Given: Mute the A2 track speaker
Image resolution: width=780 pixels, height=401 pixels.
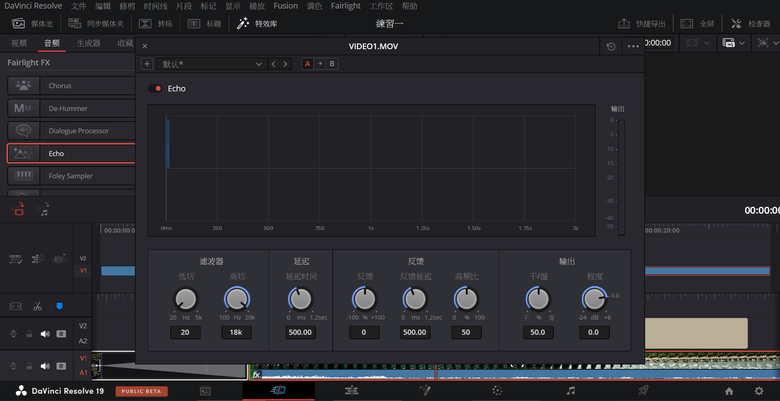Looking at the screenshot, I should pos(45,333).
